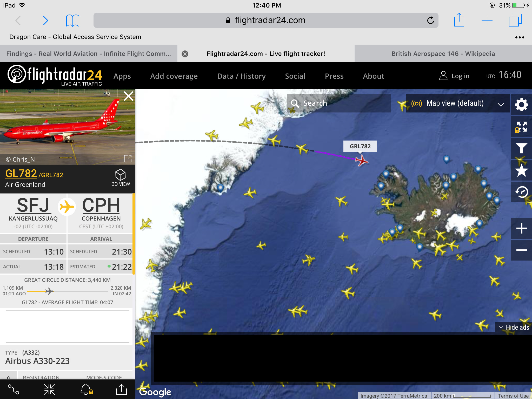This screenshot has width=532, height=399.
Task: Click the Log in link
Action: [x=454, y=76]
